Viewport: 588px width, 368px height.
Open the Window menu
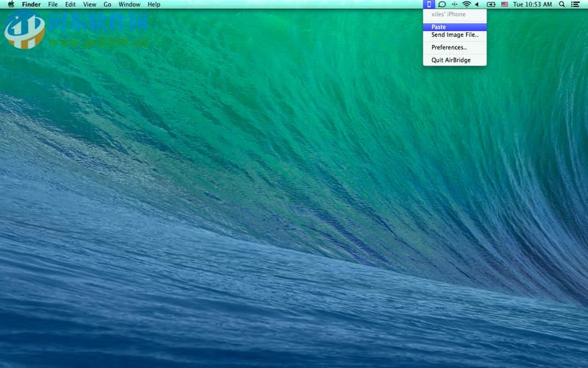point(129,4)
